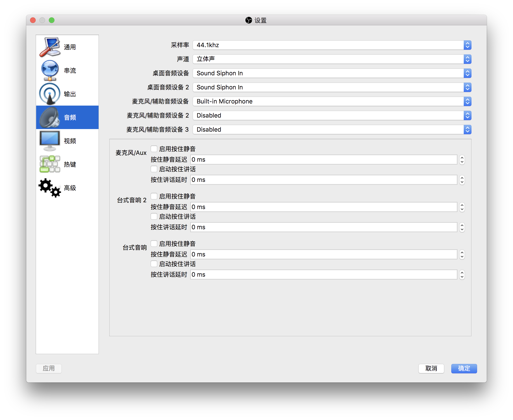Enable 启用按住静音 for 麦克风/Aux
Screen dimensions: 513x420
point(154,149)
